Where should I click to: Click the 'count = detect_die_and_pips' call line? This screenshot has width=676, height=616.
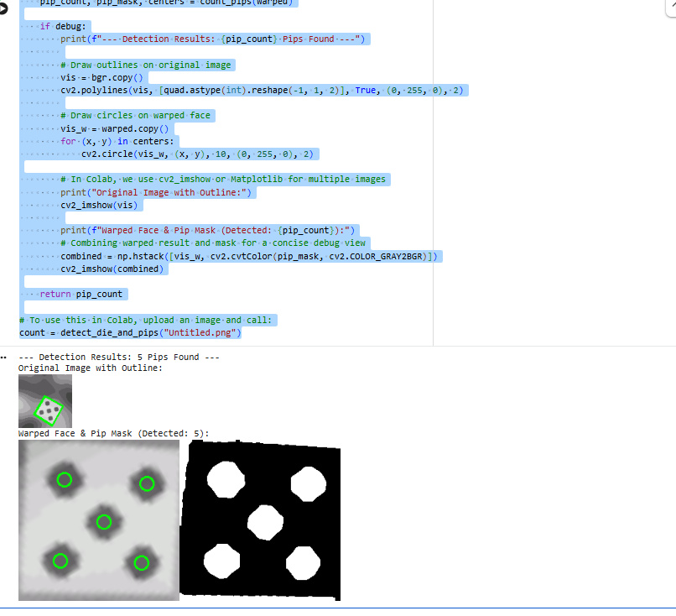(130, 333)
